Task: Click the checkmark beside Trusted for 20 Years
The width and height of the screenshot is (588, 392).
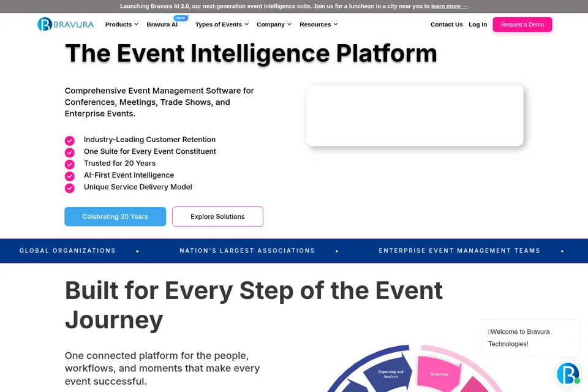Action: [x=69, y=164]
